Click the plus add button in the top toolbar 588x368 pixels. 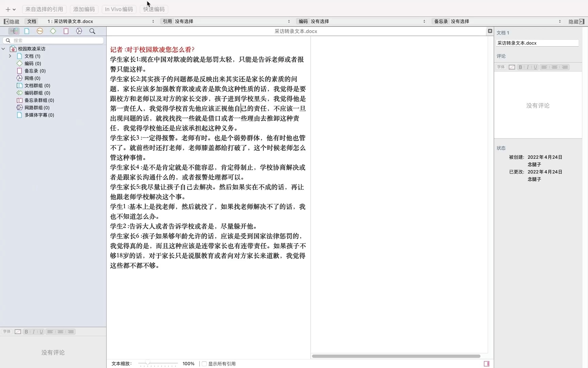(x=7, y=9)
